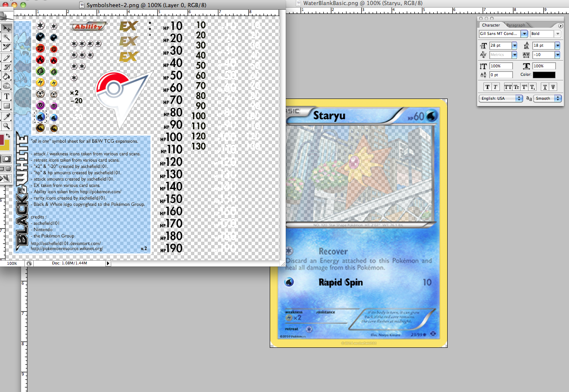Swap foreground and background colors
This screenshot has width=569, height=392.
pos(8,136)
